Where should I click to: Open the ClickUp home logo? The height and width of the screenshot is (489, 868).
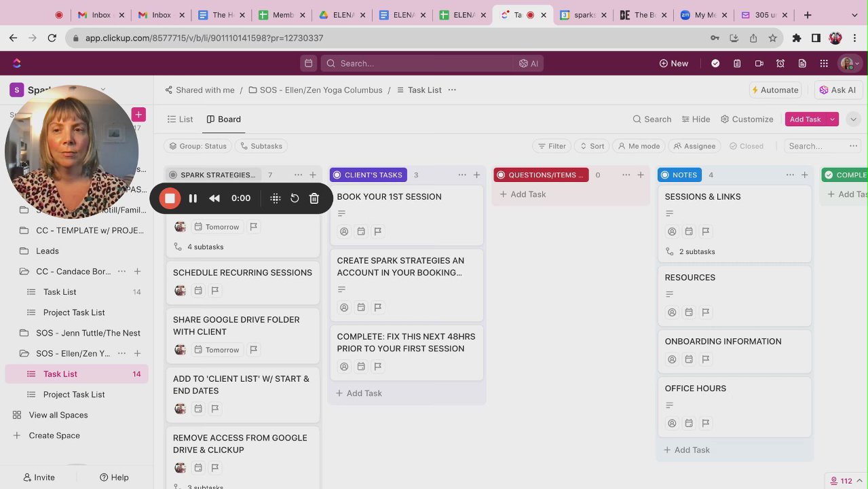(x=17, y=63)
